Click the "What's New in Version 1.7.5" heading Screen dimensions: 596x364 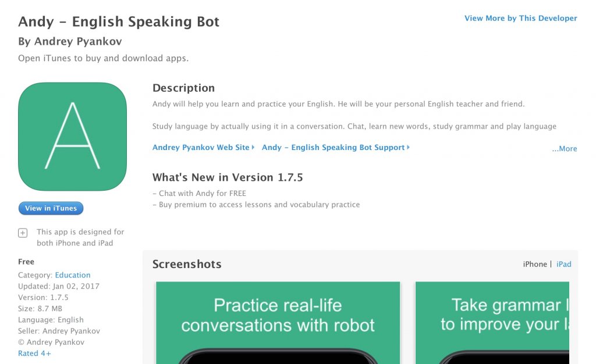tap(228, 177)
